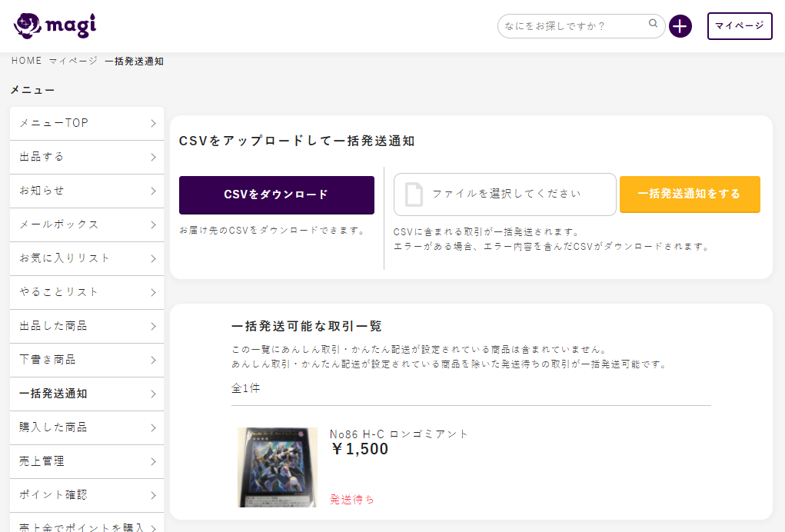This screenshot has height=532, width=785.
Task: Click the ロンゴミアント card thumbnail
Action: pyautogui.click(x=277, y=467)
